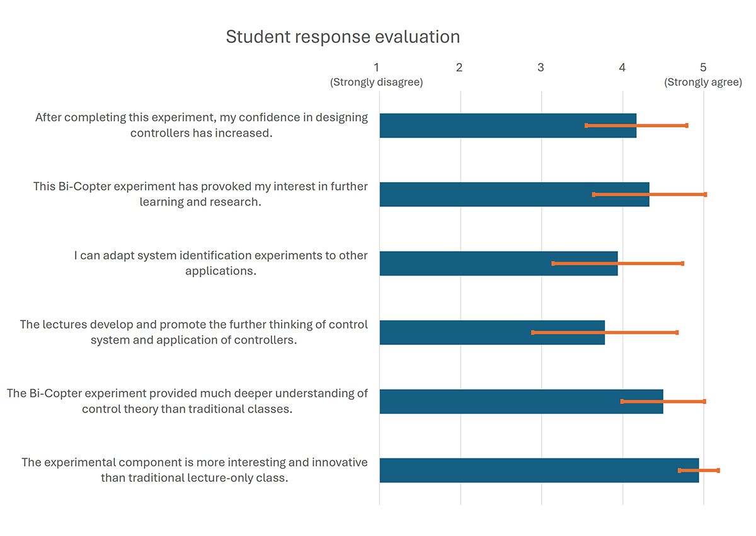Click the axis tick label 5
Screen dimensions: 756x536
[703, 67]
